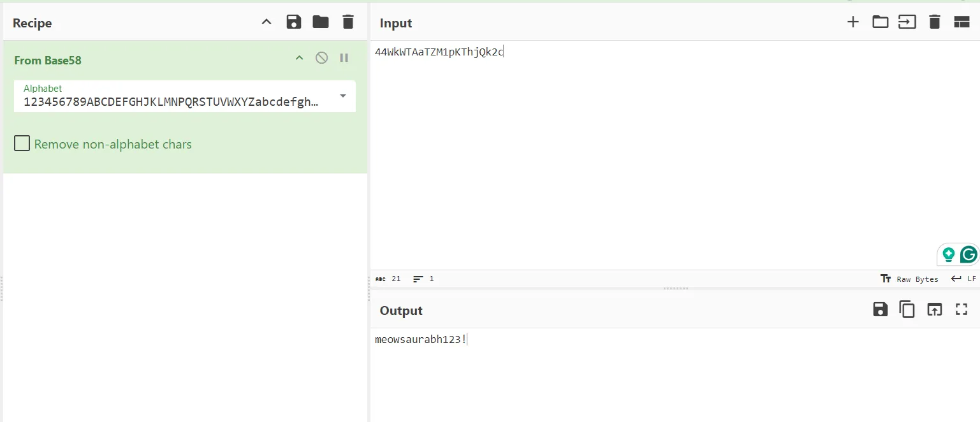Replace input with the output
Screen dimensions: 980x422
(x=934, y=310)
